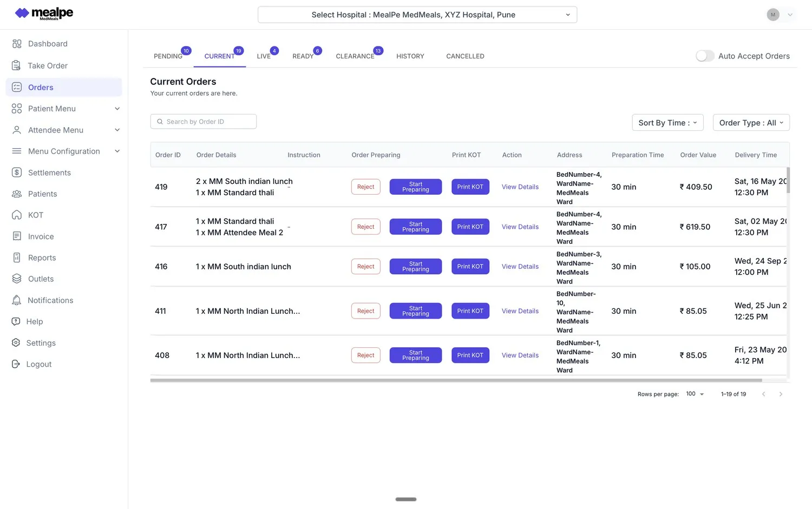Screen dimensions: 812x509
Task: Switch to the PENDING tab
Action: click(x=168, y=56)
